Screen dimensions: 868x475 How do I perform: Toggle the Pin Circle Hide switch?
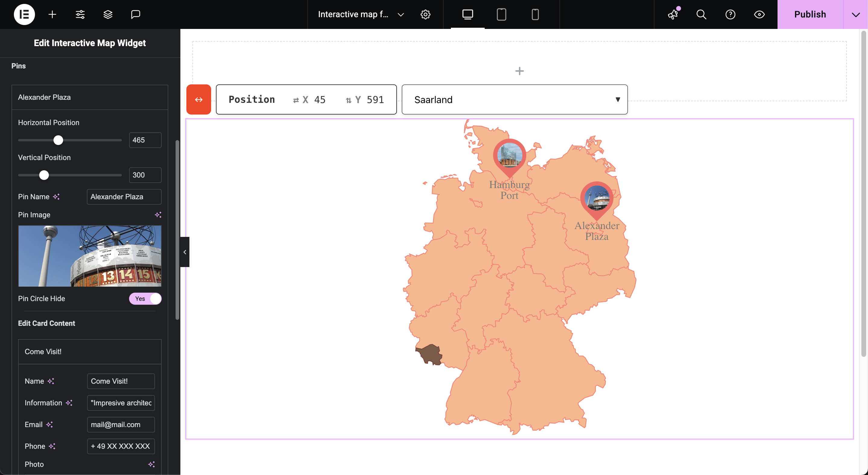pyautogui.click(x=145, y=299)
